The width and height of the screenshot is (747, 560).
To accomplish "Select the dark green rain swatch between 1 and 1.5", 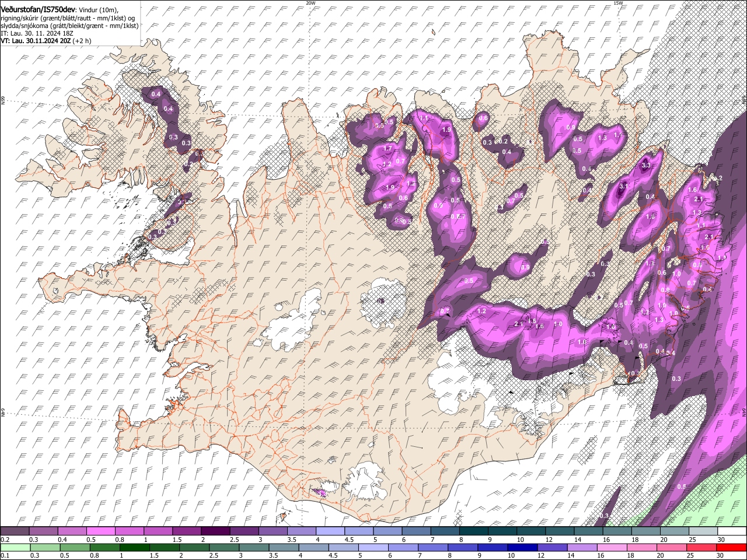I will pos(134,547).
